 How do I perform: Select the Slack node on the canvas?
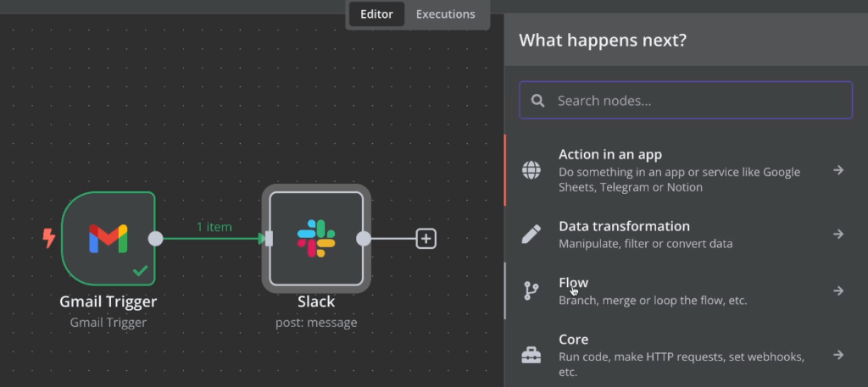[316, 239]
